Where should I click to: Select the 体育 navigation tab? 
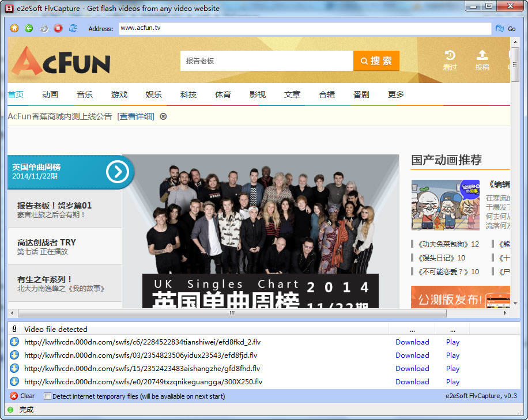223,94
